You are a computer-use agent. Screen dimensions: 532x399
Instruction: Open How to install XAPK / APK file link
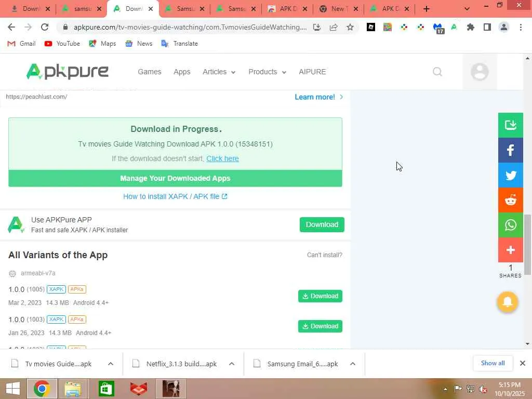(175, 196)
